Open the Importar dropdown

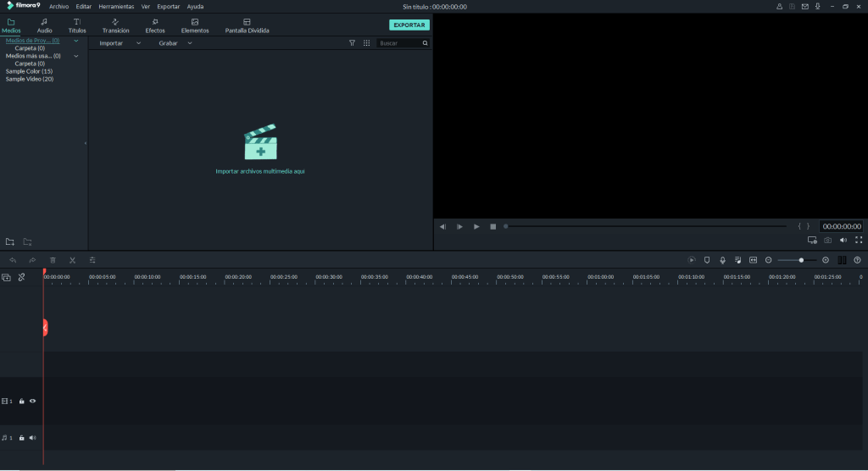[120, 43]
